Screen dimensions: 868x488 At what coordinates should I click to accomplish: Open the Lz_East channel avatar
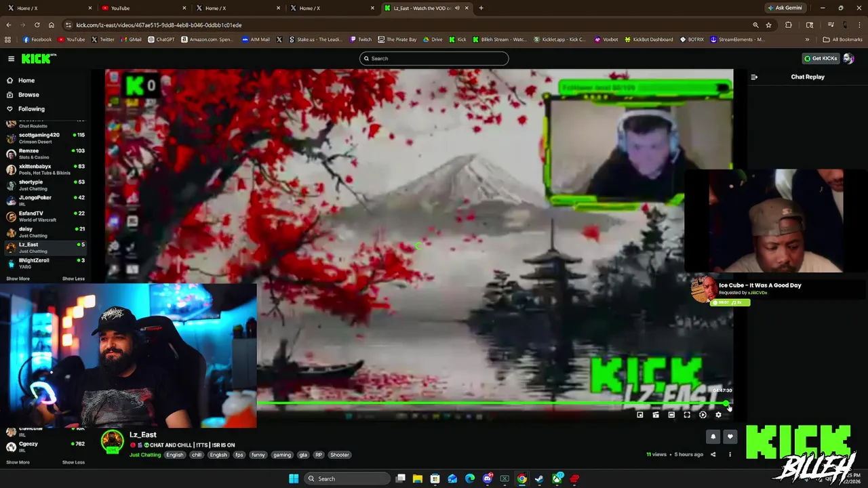pyautogui.click(x=112, y=441)
